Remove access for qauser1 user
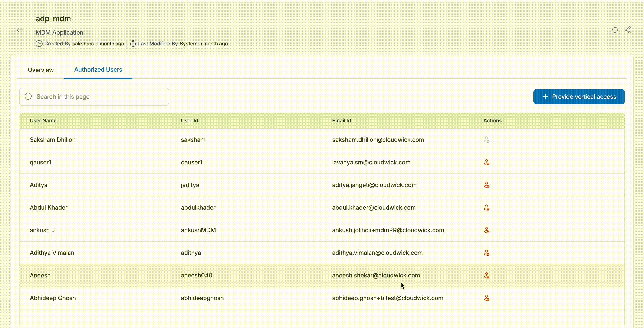This screenshot has height=328, width=644. 486,163
